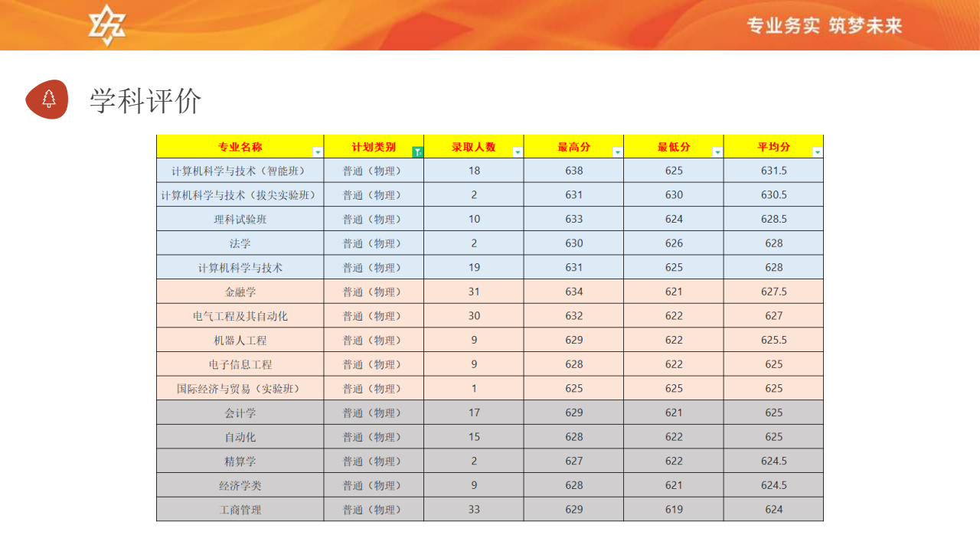
Task: Click the 631.5 average score cell
Action: point(773,171)
